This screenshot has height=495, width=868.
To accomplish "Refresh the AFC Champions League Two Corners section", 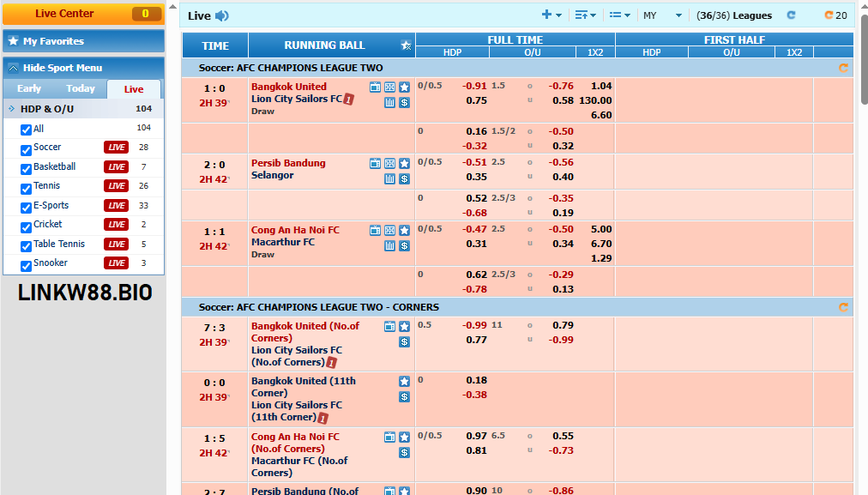I will coord(843,307).
